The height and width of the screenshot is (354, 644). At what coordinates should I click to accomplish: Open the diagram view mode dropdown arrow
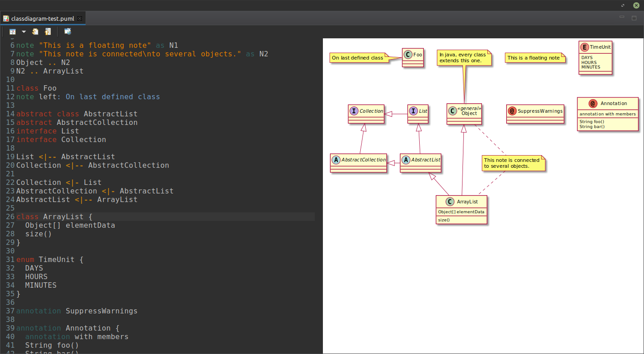coord(23,32)
